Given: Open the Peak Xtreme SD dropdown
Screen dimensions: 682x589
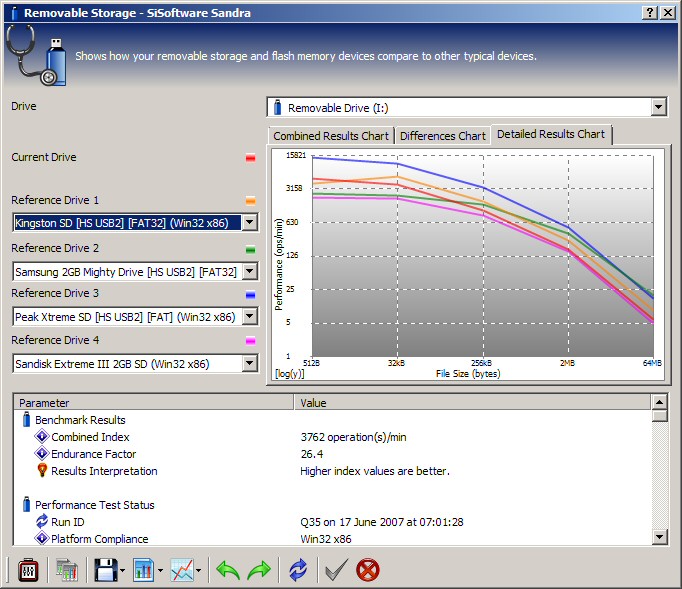Looking at the screenshot, I should point(250,316).
